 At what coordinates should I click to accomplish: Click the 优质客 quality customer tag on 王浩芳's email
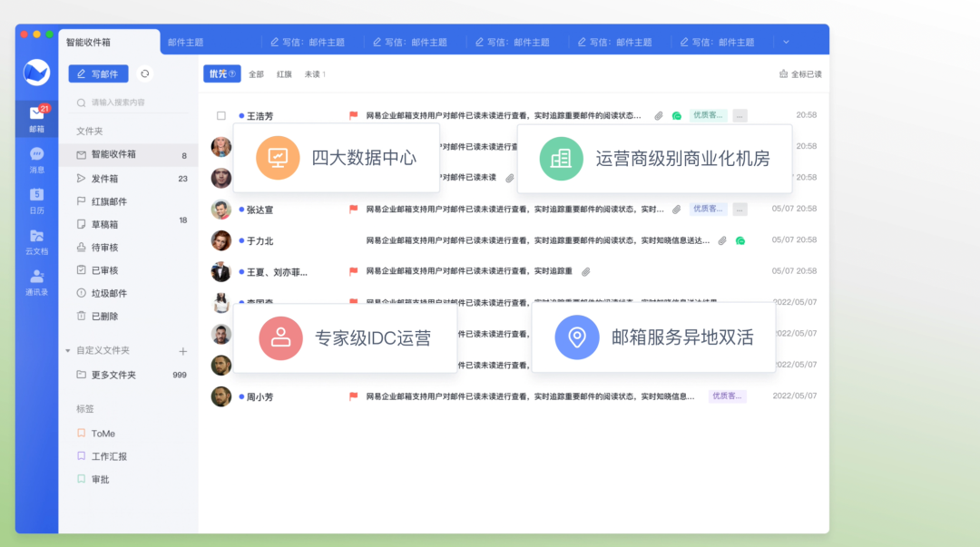(x=710, y=116)
